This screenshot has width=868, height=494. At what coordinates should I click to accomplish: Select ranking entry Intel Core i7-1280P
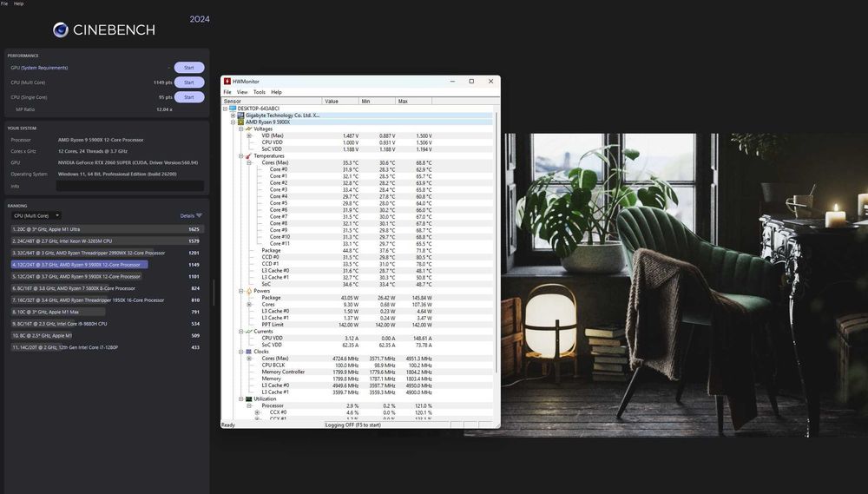107,347
